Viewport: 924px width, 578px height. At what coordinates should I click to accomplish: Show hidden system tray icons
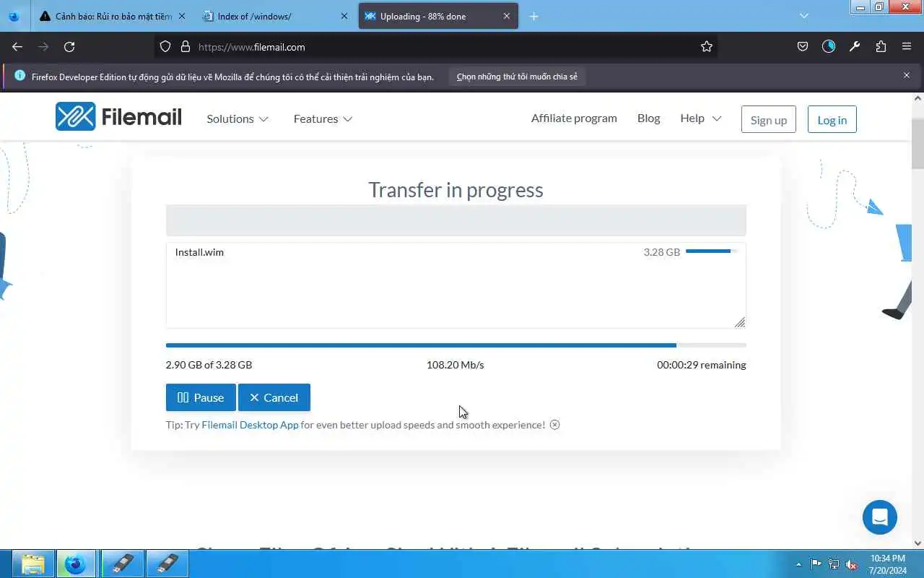tap(798, 564)
